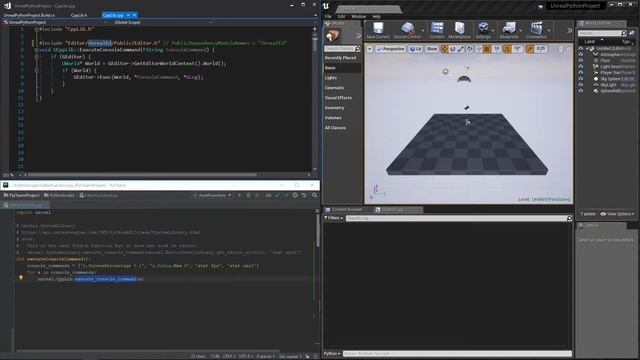This screenshot has height=360, width=640.
Task: Toggle visibility of Sky Sphere actor
Action: tap(581, 79)
